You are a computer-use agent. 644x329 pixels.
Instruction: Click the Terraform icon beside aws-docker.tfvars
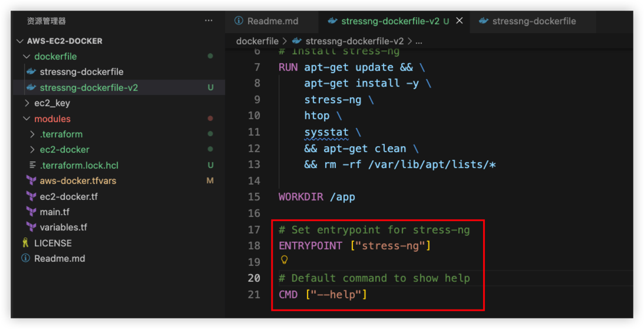(x=31, y=181)
